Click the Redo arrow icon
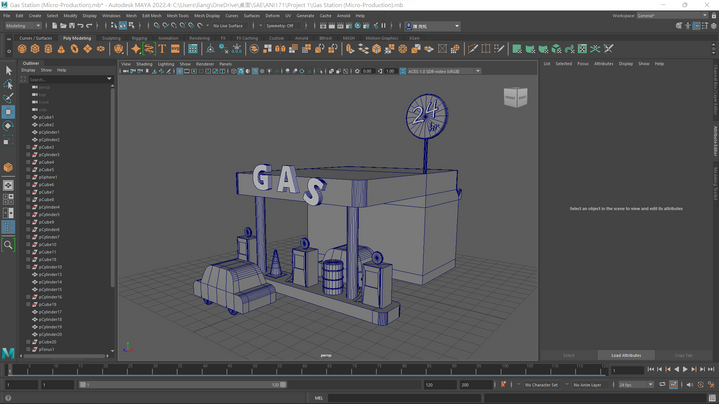 coord(89,26)
